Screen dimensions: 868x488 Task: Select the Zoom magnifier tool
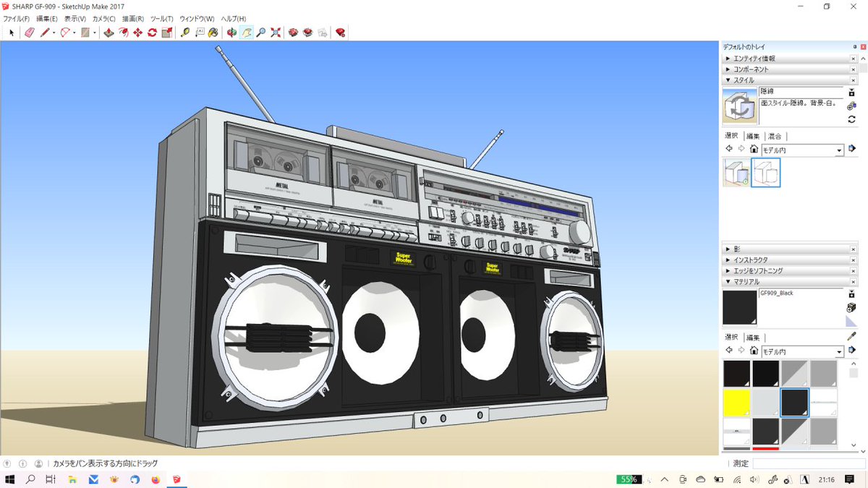(261, 33)
